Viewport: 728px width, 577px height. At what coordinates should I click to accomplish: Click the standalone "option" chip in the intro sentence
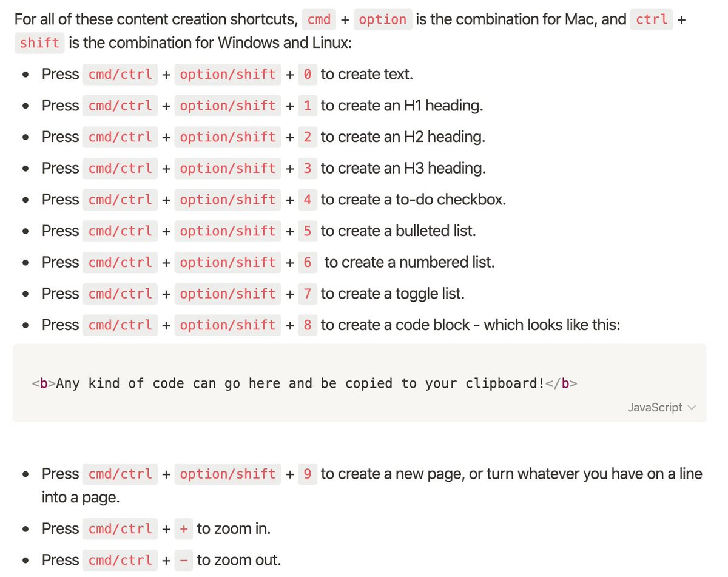[x=383, y=19]
